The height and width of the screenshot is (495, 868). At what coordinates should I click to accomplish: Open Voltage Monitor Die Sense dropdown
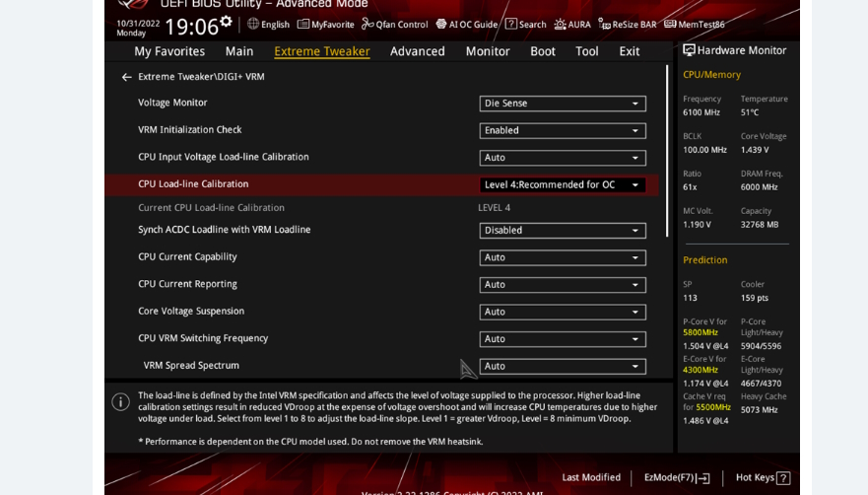(563, 104)
